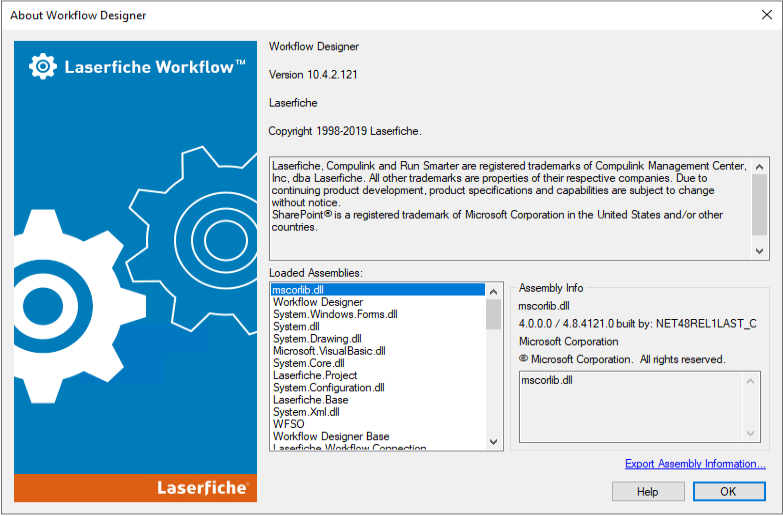Click the OK button

[x=729, y=492]
